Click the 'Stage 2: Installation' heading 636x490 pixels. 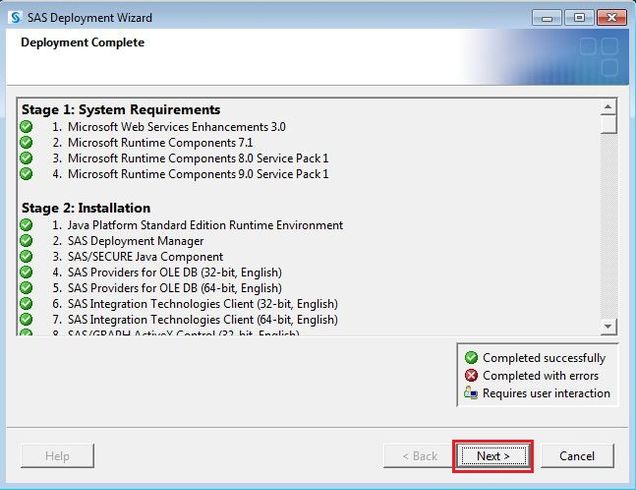(x=86, y=208)
